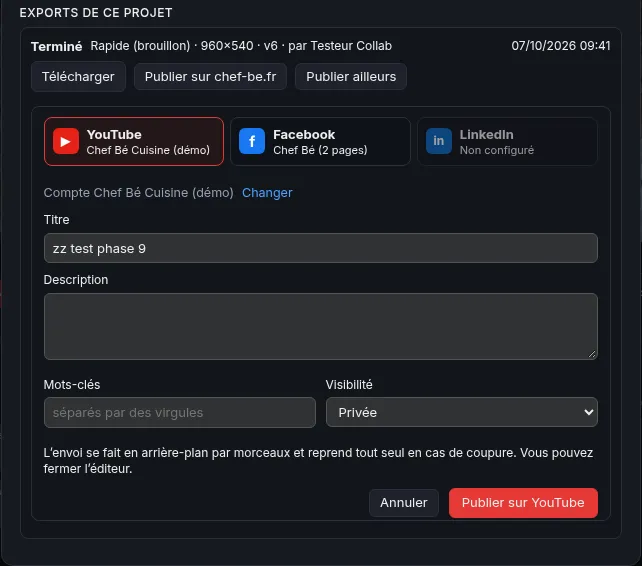Click the Mots-clés input field
The width and height of the screenshot is (642, 566).
[180, 412]
